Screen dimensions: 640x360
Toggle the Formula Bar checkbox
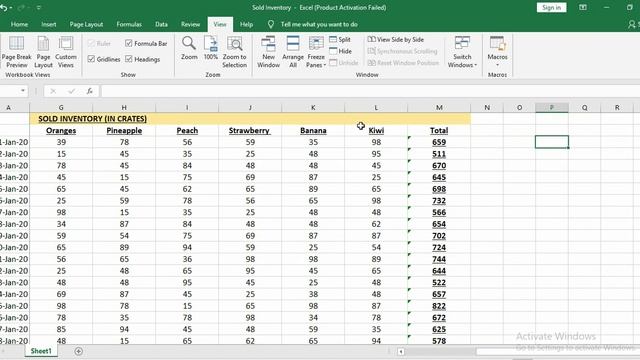click(x=129, y=43)
